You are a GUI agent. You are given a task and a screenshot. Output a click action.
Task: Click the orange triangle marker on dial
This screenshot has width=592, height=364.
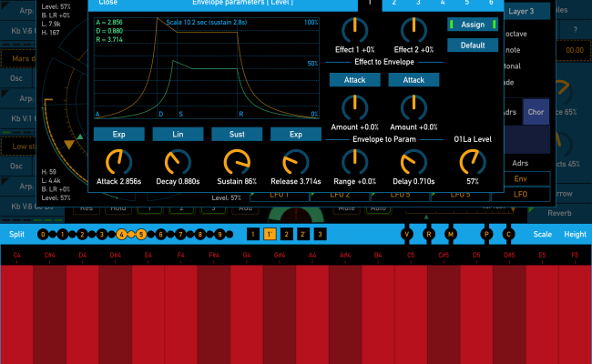point(69,145)
